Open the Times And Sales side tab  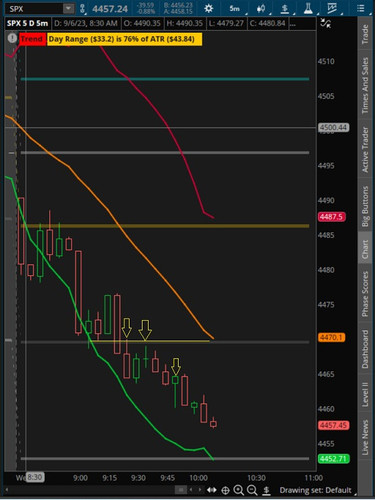coord(365,86)
